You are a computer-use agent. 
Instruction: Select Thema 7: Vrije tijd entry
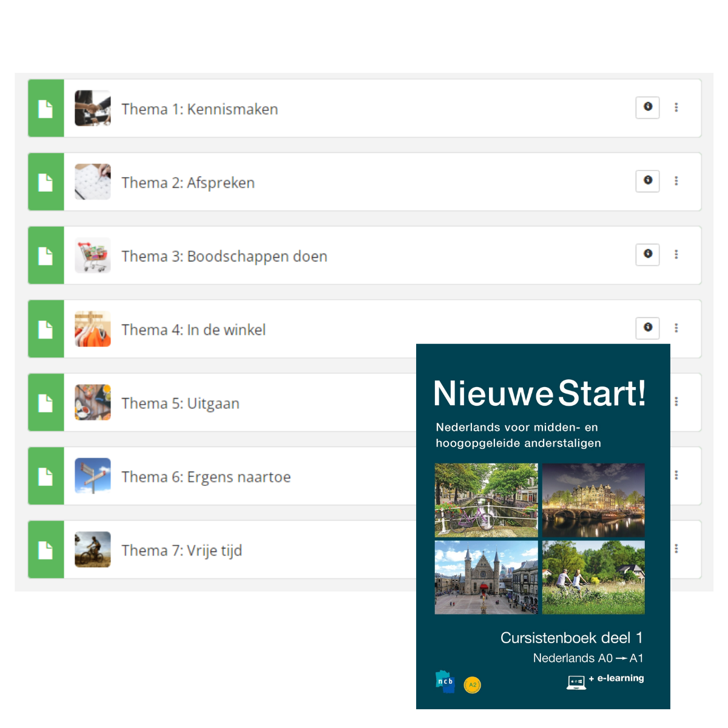pos(182,550)
